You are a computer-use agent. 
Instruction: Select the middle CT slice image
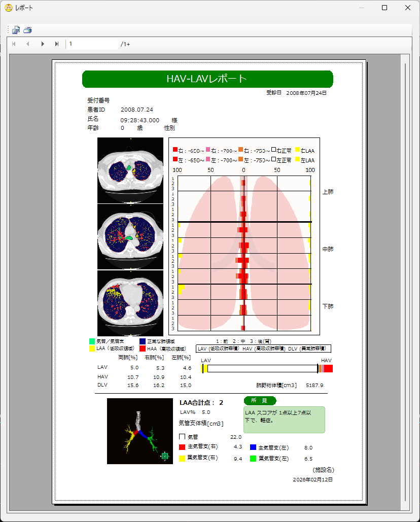pos(130,236)
